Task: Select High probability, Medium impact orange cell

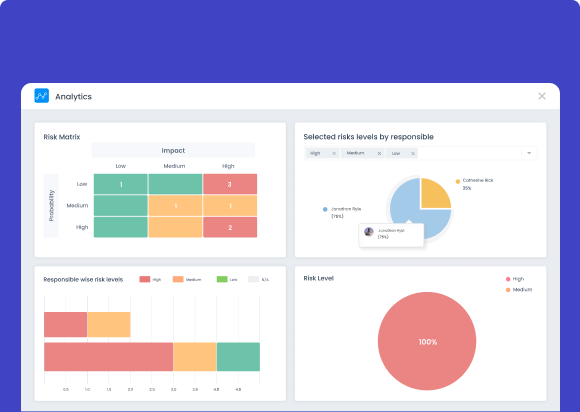Action: tap(175, 227)
